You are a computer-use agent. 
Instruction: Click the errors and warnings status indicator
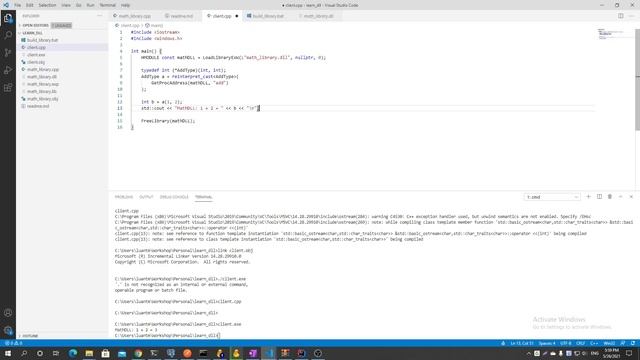tap(13, 343)
